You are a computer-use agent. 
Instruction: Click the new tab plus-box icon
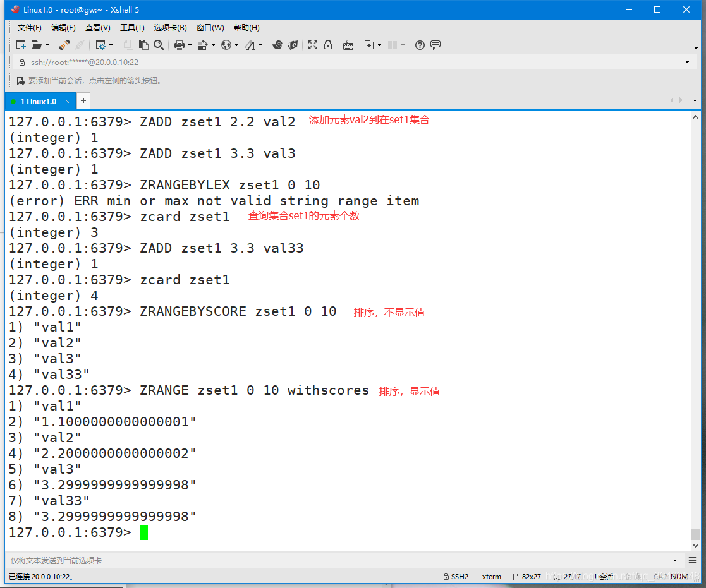tap(369, 45)
